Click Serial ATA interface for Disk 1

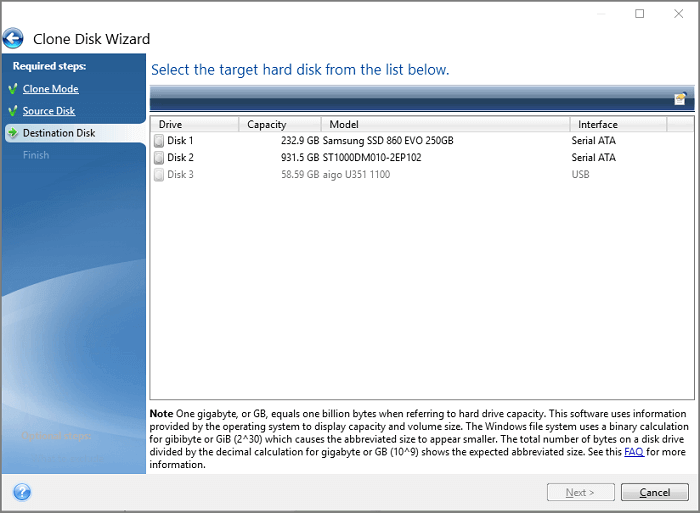(x=593, y=141)
